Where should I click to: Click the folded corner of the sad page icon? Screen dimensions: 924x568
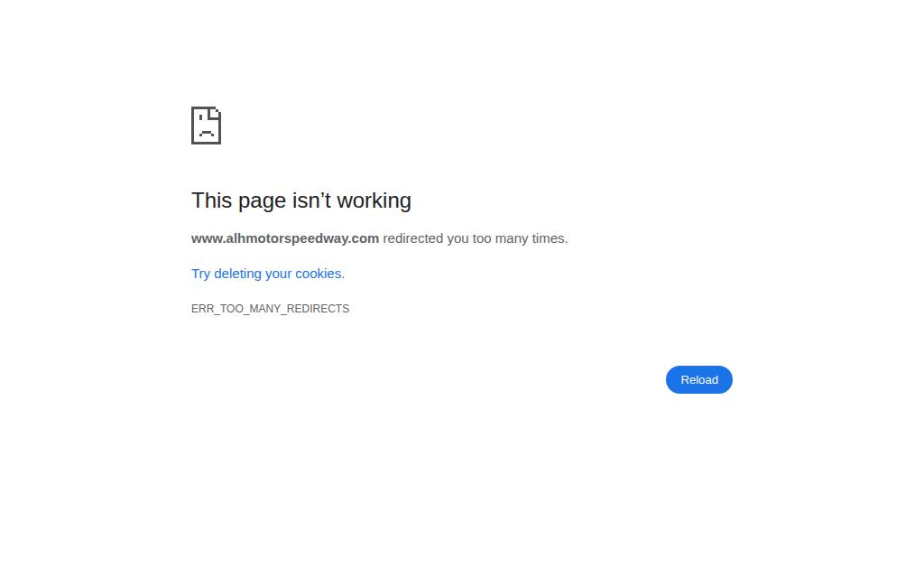pos(215,112)
